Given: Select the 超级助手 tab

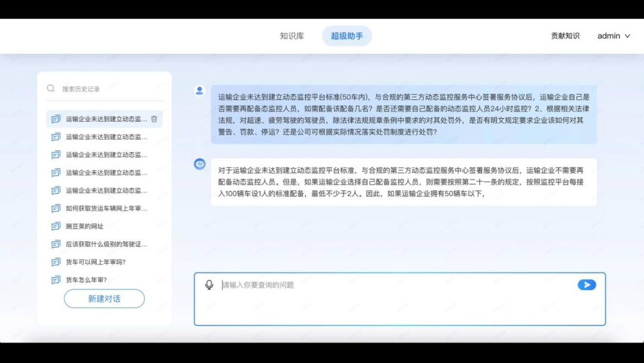Looking at the screenshot, I should pyautogui.click(x=346, y=36).
